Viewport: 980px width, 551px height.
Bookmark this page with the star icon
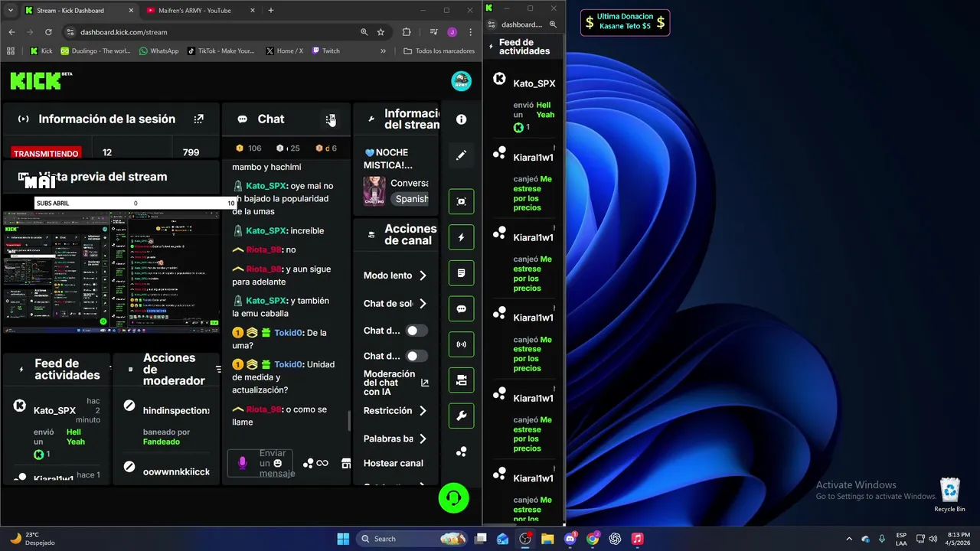381,32
